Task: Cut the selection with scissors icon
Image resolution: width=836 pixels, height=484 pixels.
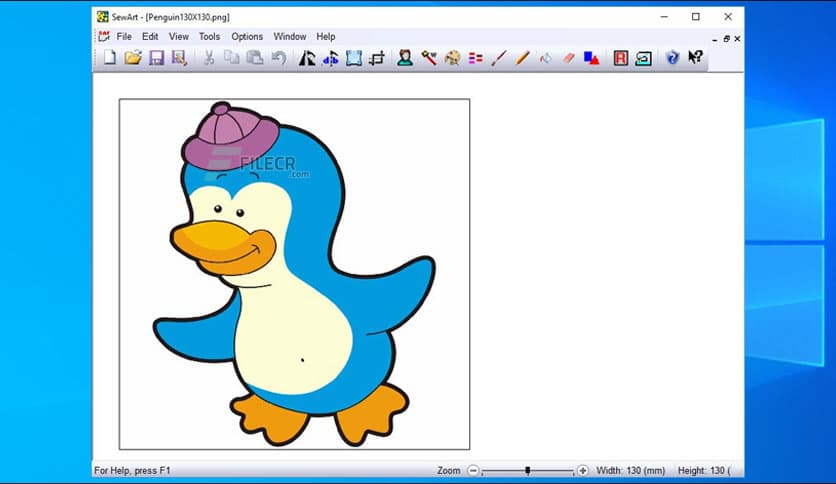Action: (x=209, y=58)
